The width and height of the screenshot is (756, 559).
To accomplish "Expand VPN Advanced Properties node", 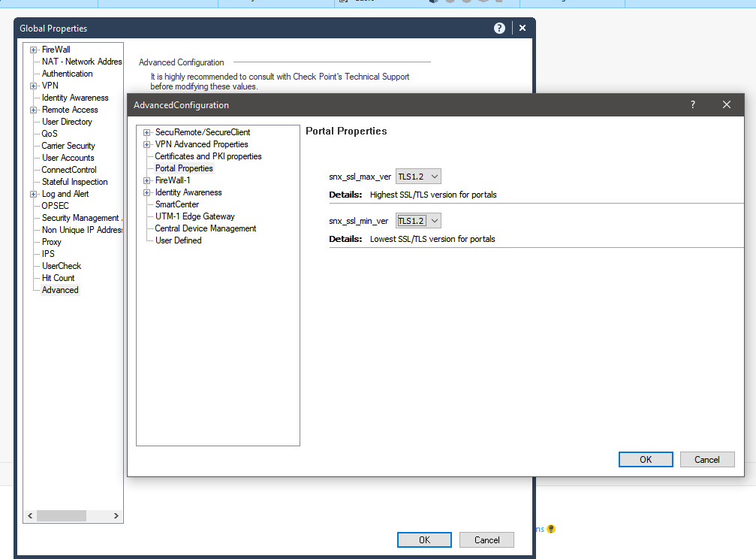I will [147, 144].
